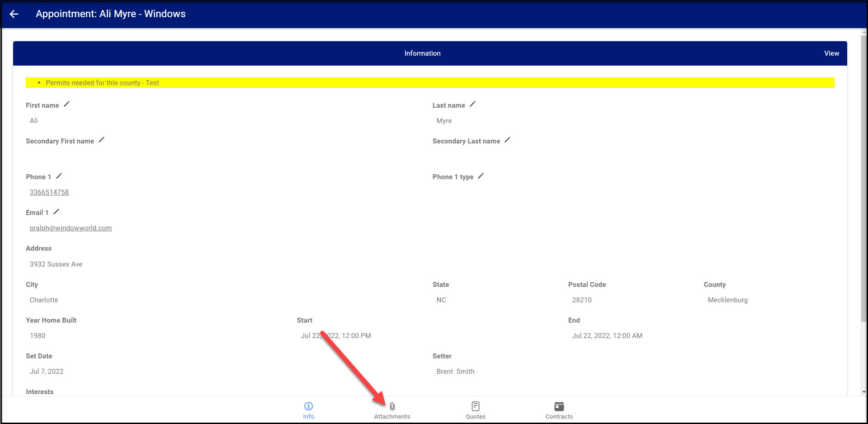Click the postal code '28210'
Screen dimensions: 868x424
(582, 300)
